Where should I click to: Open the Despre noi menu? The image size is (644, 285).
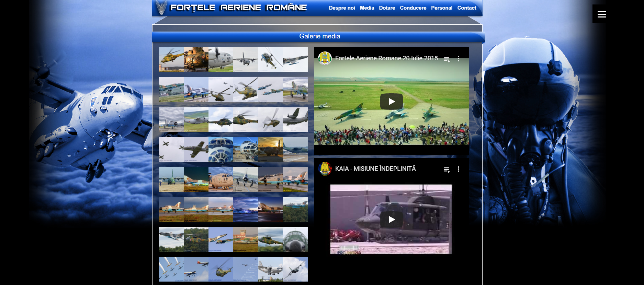point(342,8)
